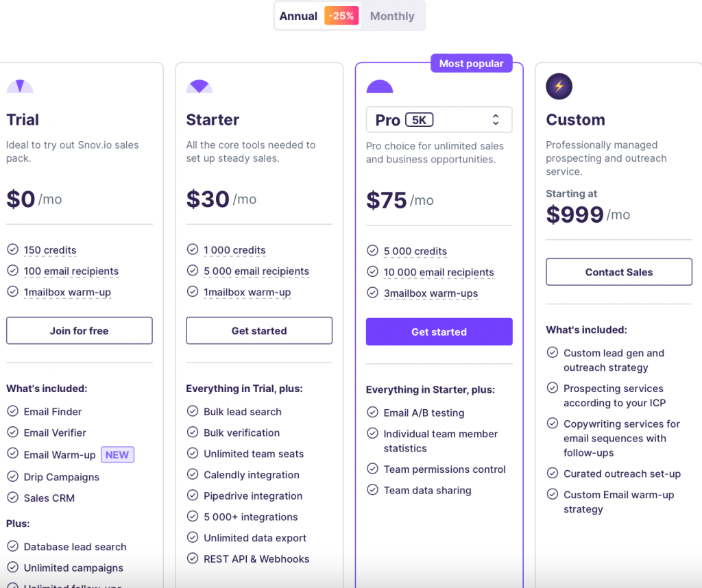
Task: Open the 150 credits link
Action: (x=50, y=249)
